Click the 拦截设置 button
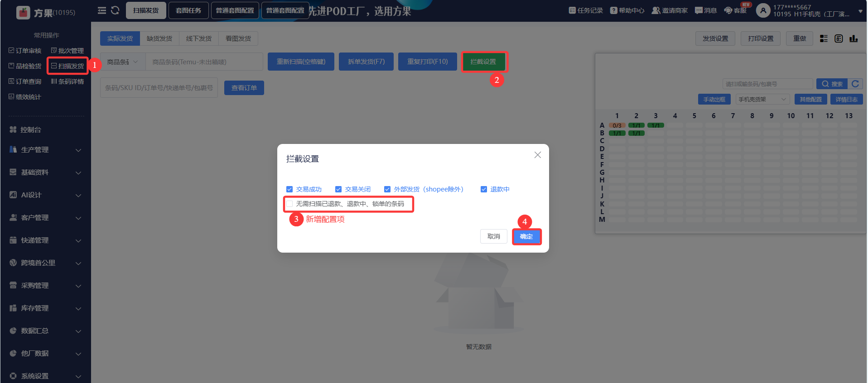868x383 pixels. [483, 62]
